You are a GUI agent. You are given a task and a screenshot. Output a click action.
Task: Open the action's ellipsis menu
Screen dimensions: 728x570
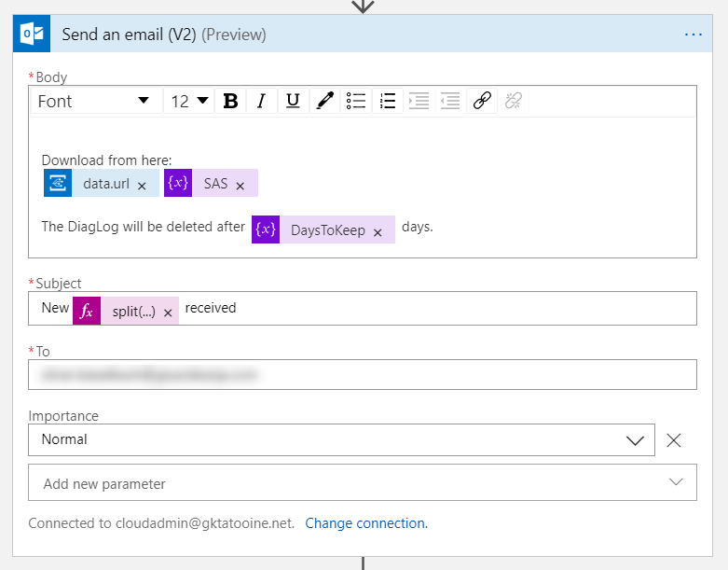click(693, 35)
